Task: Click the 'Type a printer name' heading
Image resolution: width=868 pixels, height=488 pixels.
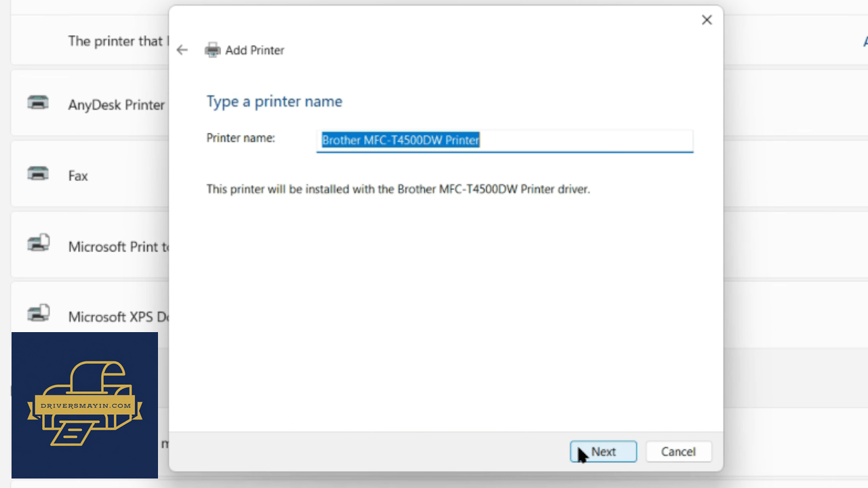Action: click(274, 102)
